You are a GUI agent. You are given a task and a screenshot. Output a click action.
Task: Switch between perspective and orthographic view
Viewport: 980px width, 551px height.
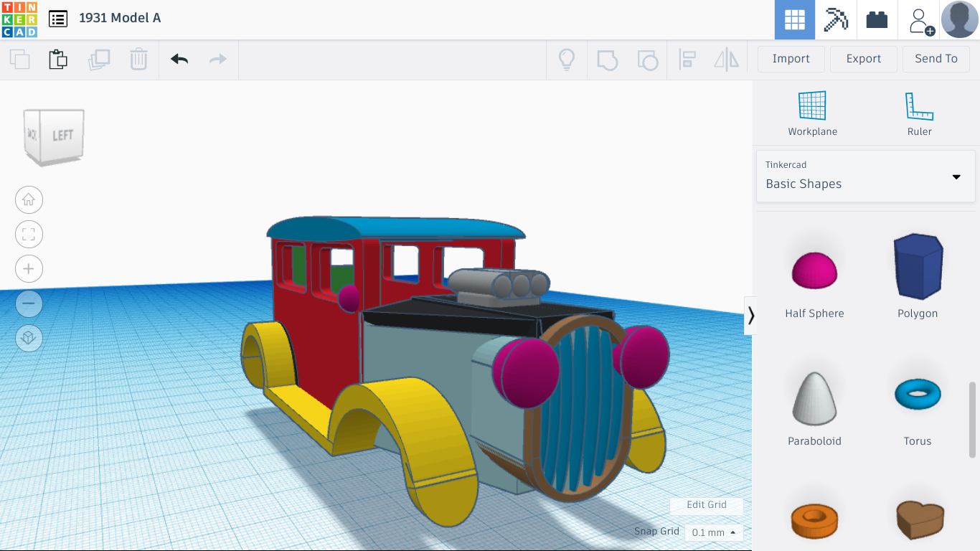[29, 338]
